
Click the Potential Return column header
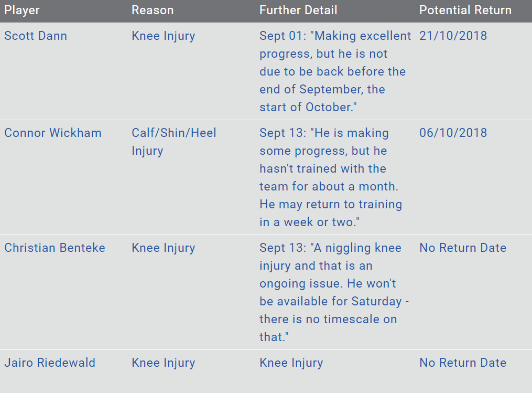tap(465, 10)
